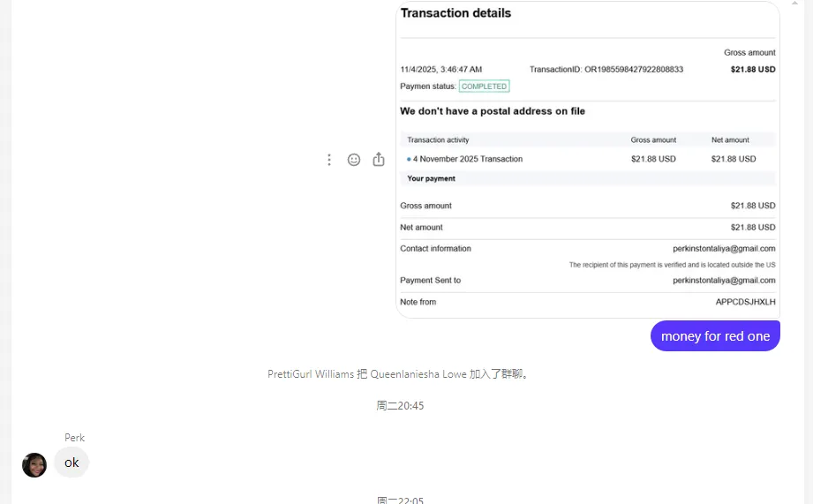Click the "ok" message from Perk
The height and width of the screenshot is (504, 813).
coord(72,463)
